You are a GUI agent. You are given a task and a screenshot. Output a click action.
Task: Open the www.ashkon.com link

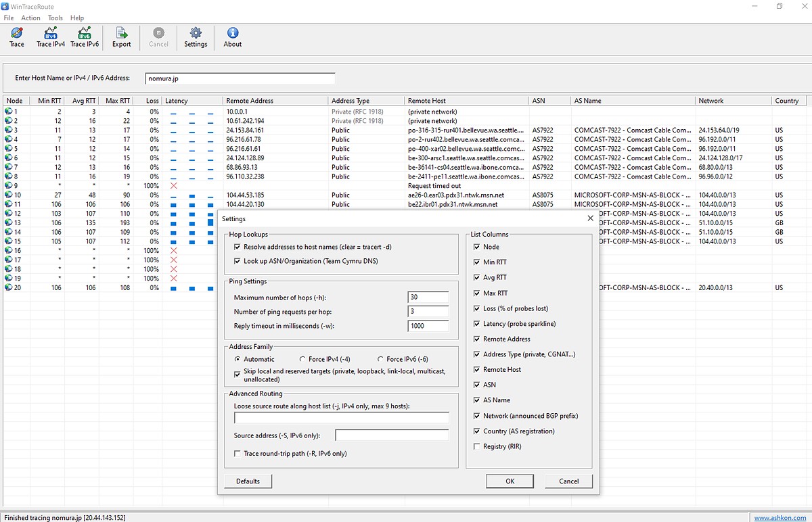click(781, 518)
